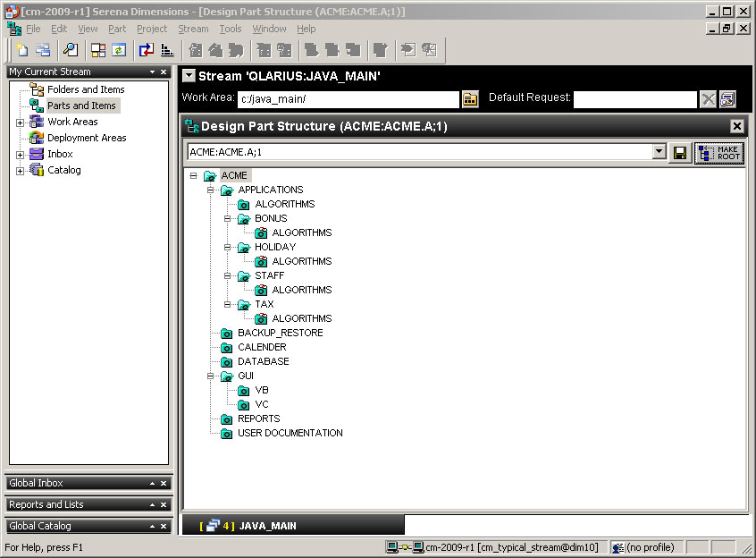The width and height of the screenshot is (756, 558).
Task: Click the red and blue arrows toolbar icon
Action: 146,50
